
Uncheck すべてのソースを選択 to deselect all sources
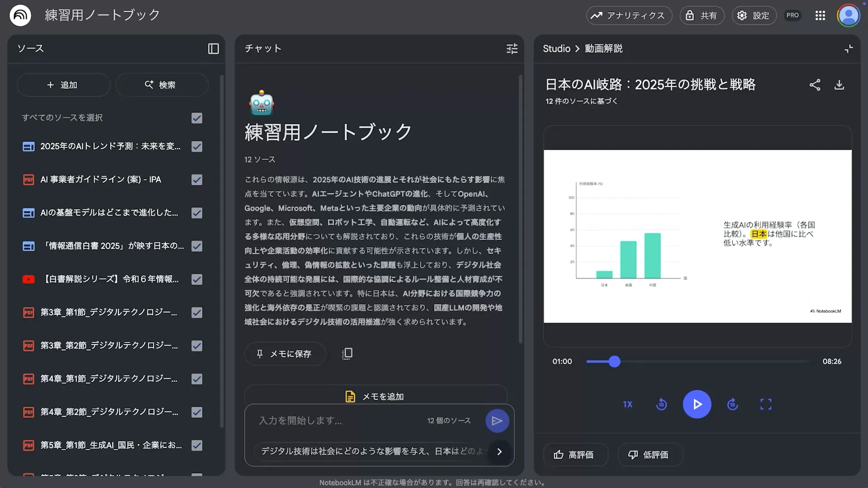click(x=196, y=118)
